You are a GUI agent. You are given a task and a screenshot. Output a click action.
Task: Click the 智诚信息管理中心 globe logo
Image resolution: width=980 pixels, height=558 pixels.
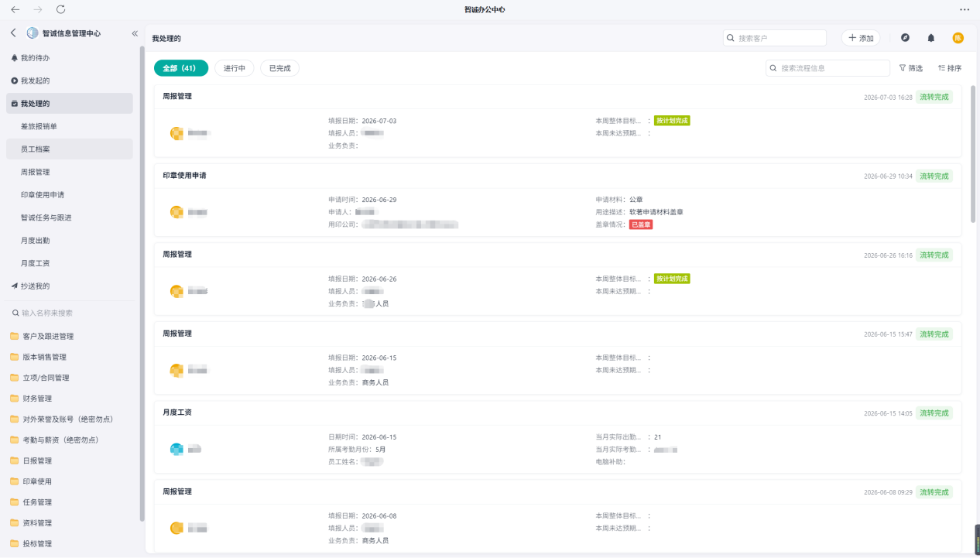click(33, 33)
